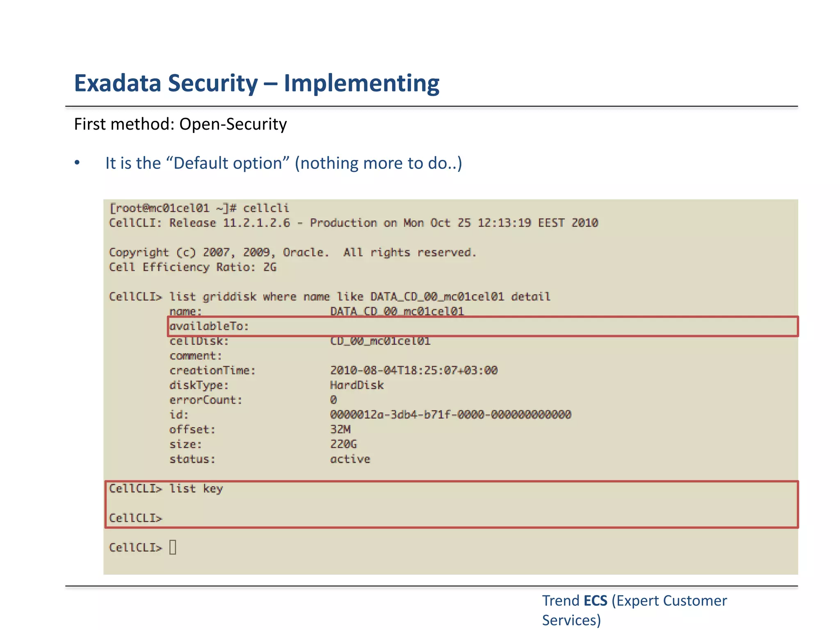The width and height of the screenshot is (840, 630).
Task: Click the creationTime timestamp value
Action: coord(413,370)
